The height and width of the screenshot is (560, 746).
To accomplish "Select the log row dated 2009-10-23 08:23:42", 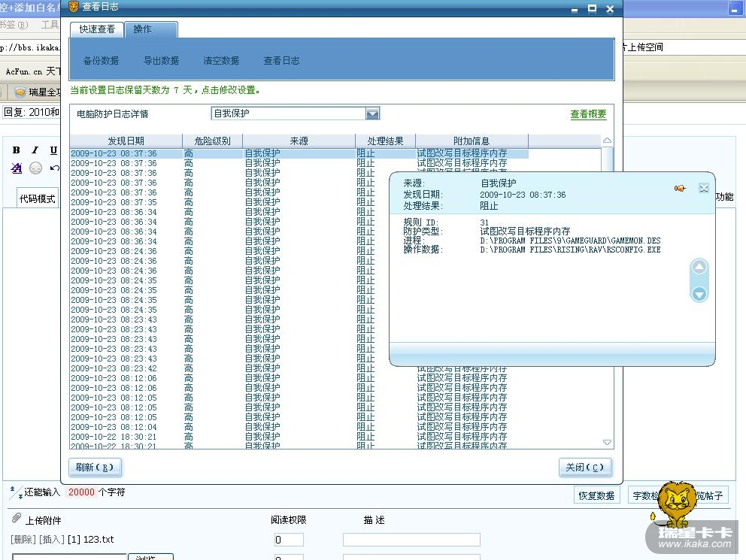I will click(x=299, y=368).
